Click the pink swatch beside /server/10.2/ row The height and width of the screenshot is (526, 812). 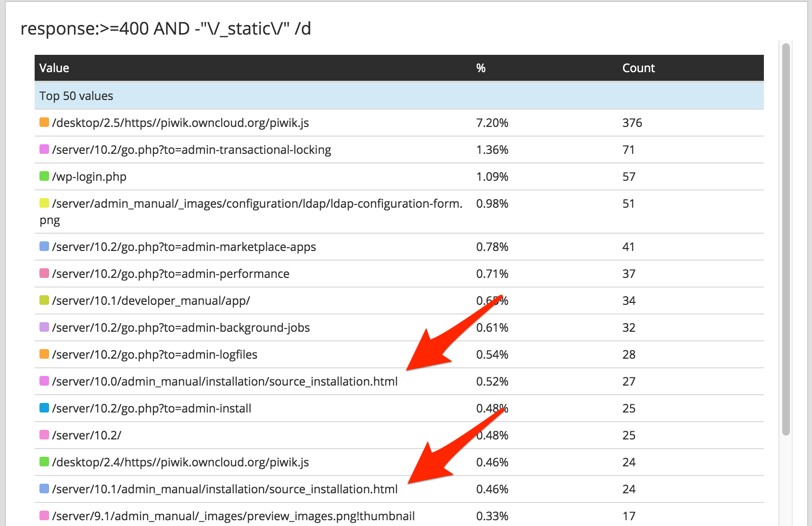pos(44,435)
